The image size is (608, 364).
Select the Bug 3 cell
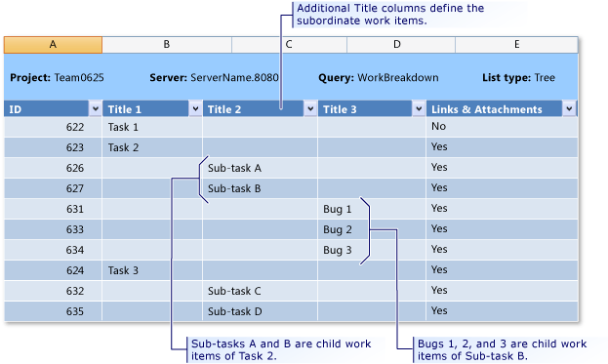pyautogui.click(x=372, y=250)
